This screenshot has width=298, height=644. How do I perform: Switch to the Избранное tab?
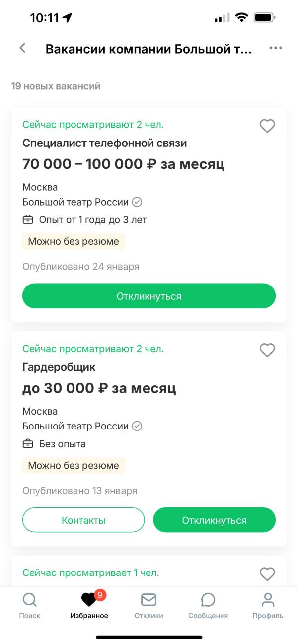click(89, 606)
